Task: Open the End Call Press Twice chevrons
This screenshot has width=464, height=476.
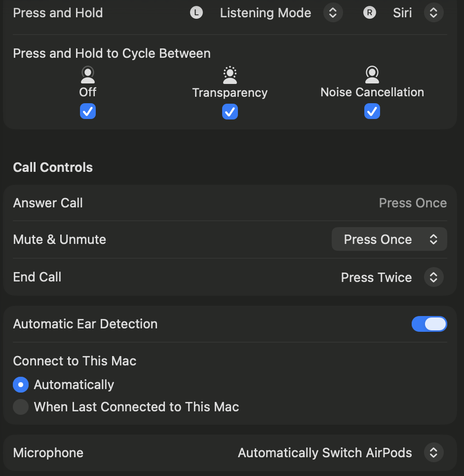Action: pyautogui.click(x=434, y=277)
